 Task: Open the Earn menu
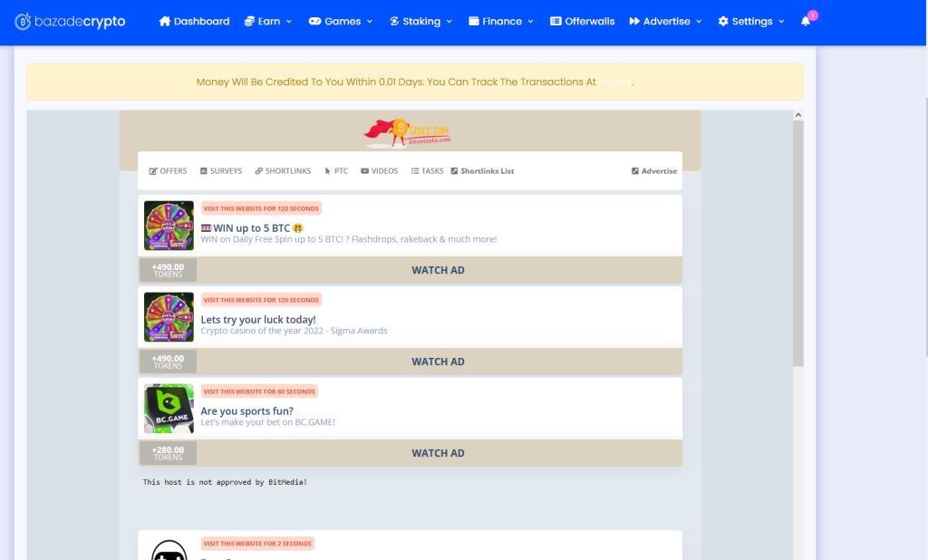point(268,22)
